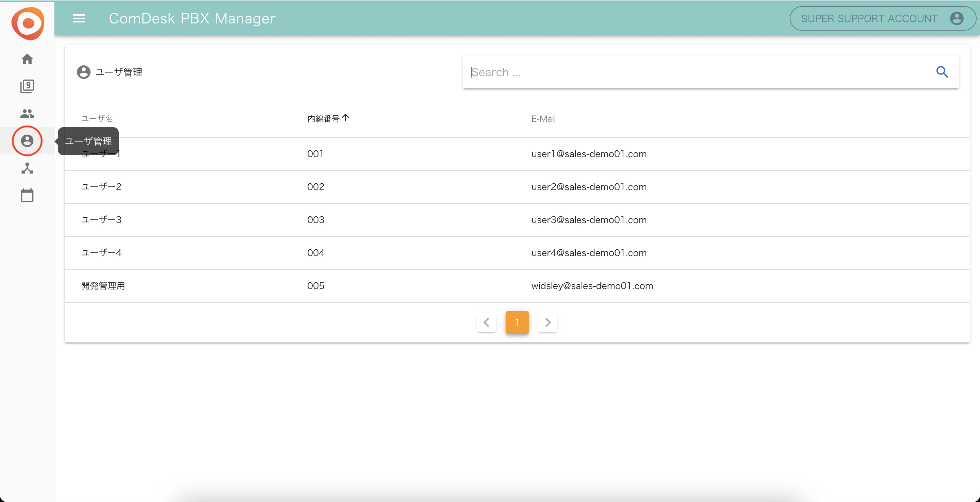Click email user2@sales-demo01.com
The image size is (980, 502).
(x=589, y=187)
